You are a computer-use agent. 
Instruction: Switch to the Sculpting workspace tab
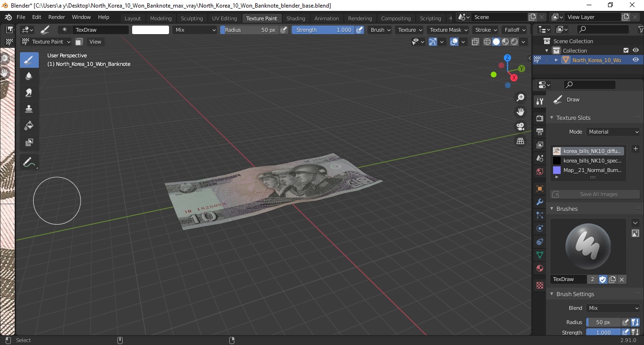pyautogui.click(x=192, y=18)
